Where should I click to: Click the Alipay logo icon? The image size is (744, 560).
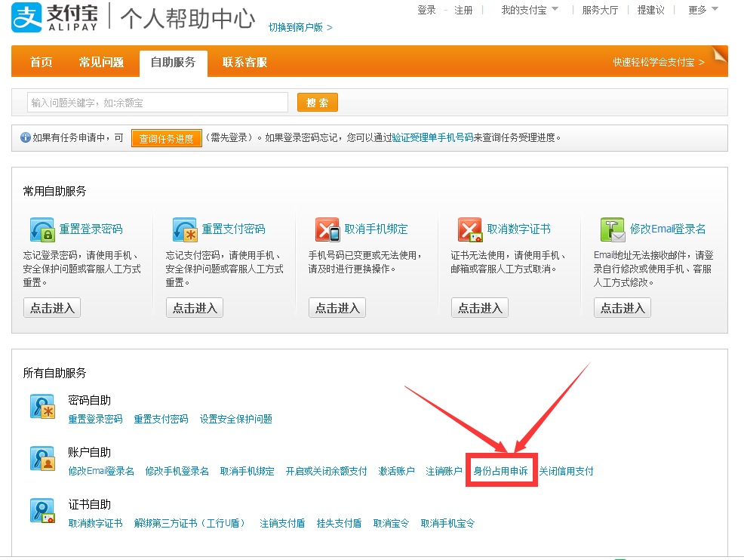click(27, 17)
